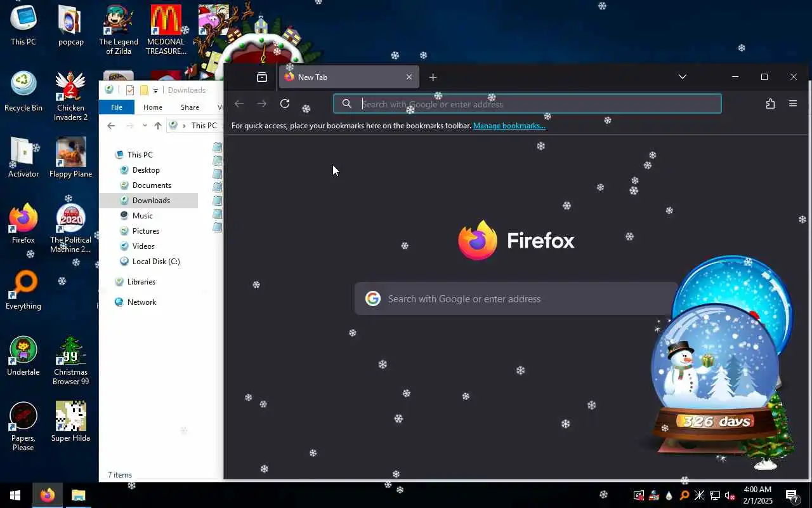812x508 pixels.
Task: Open the Windows Start menu
Action: (15, 495)
